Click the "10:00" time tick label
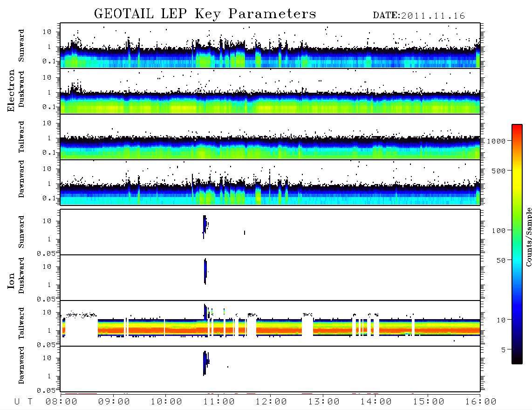The image size is (532, 410). click(x=166, y=402)
